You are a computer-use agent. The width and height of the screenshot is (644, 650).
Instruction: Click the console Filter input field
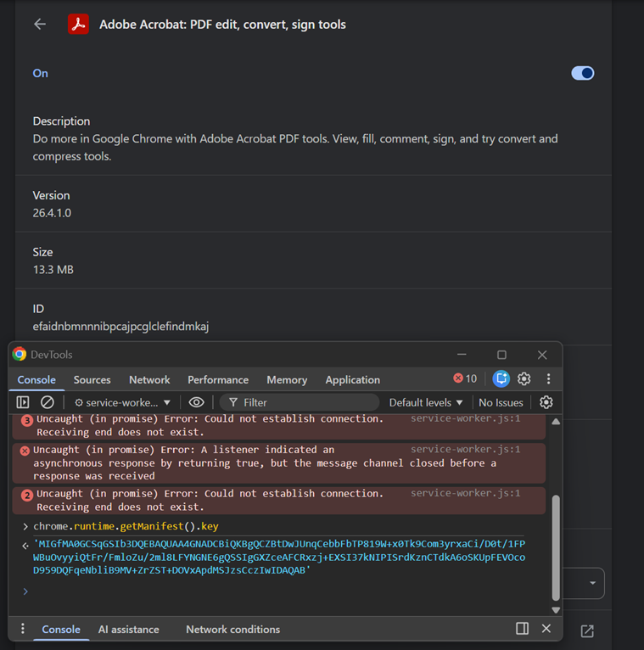pyautogui.click(x=300, y=402)
